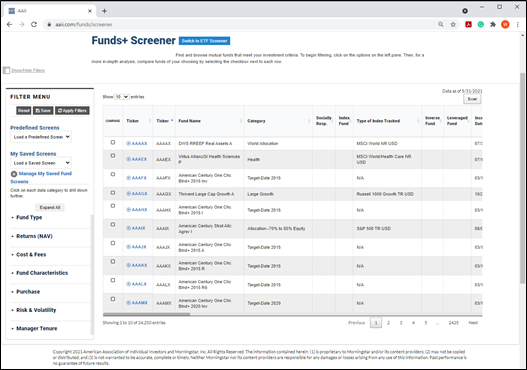Open info icon beside AAAHX ticker
The image size is (527, 370).
tap(128, 210)
